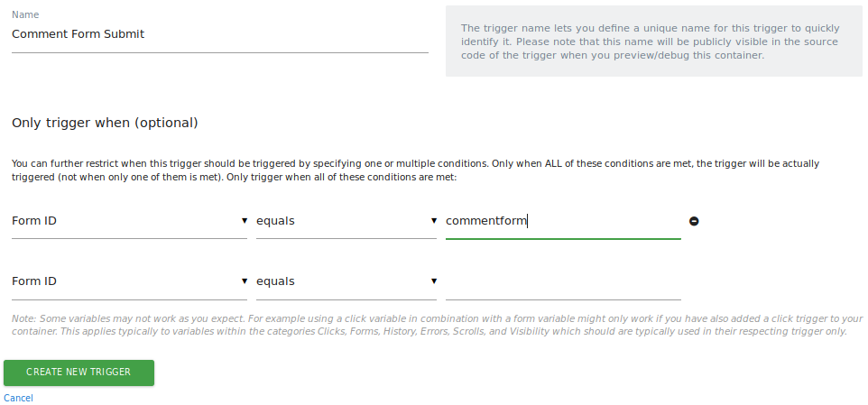Click the grey trigger name help box
The width and height of the screenshot is (868, 405).
(650, 41)
